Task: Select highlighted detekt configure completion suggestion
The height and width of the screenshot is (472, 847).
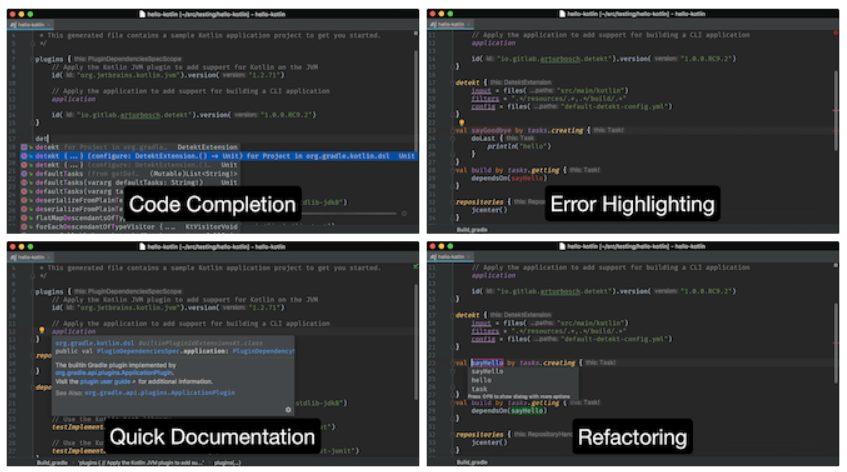Action: [x=219, y=156]
